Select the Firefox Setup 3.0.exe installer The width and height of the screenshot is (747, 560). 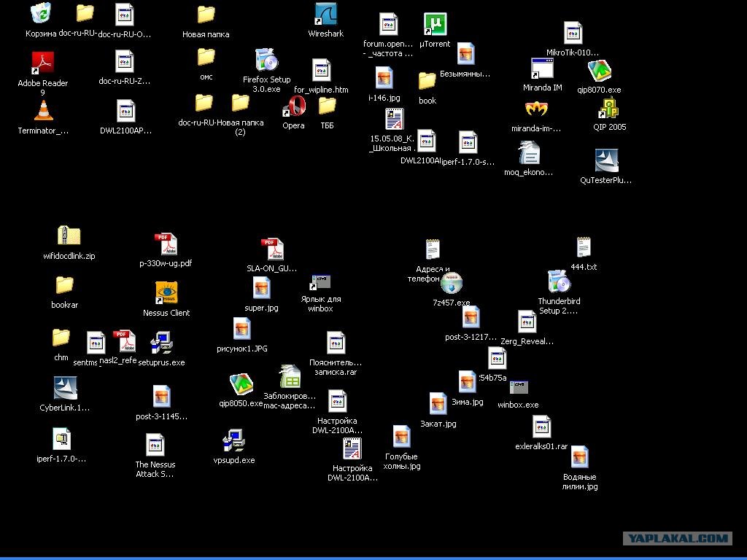point(267,60)
